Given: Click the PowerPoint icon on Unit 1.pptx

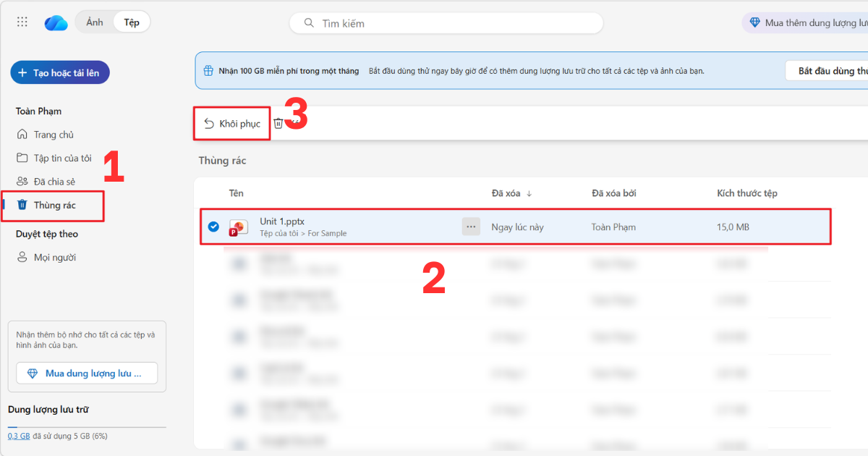Looking at the screenshot, I should tap(239, 227).
